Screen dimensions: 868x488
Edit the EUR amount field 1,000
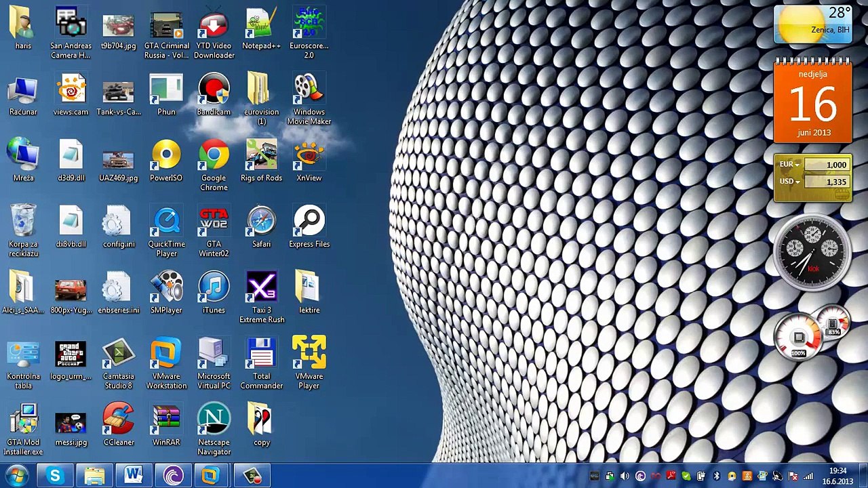click(826, 165)
